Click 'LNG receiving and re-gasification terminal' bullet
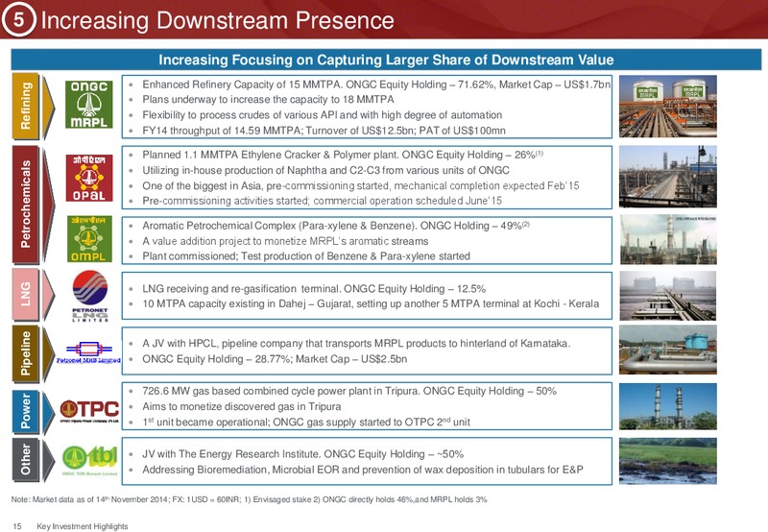This screenshot has width=768, height=532. point(314,288)
